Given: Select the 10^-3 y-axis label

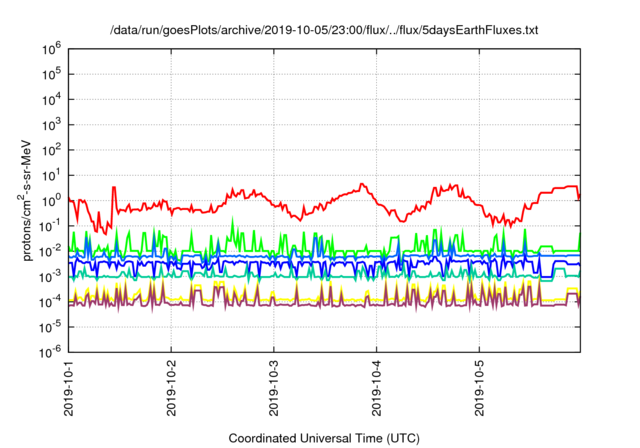Looking at the screenshot, I should (50, 277).
